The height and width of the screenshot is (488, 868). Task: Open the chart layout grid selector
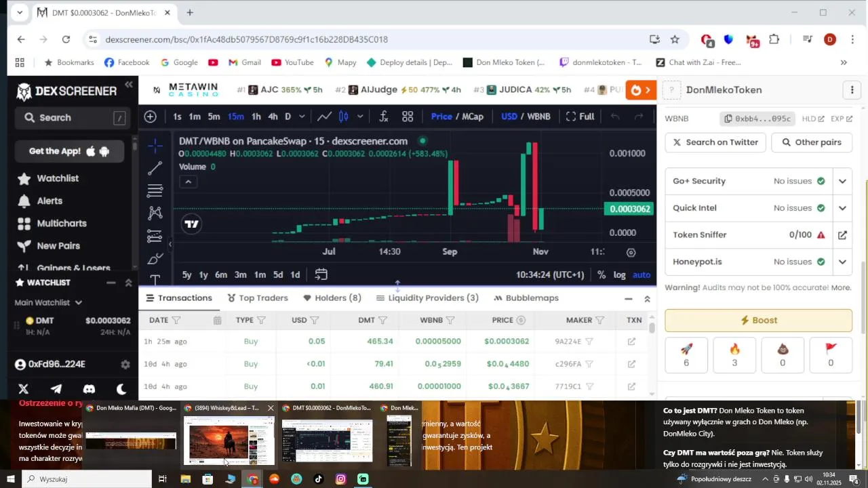(x=408, y=117)
